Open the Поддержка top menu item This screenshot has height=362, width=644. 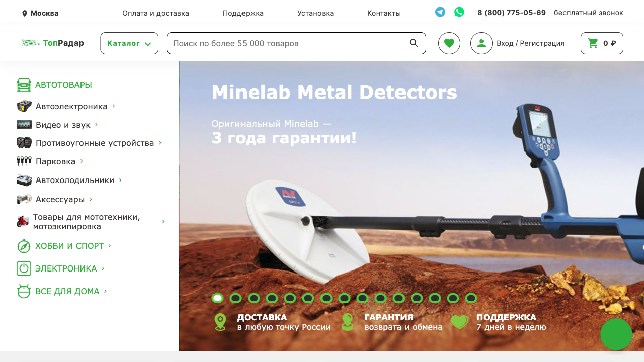pyautogui.click(x=243, y=13)
